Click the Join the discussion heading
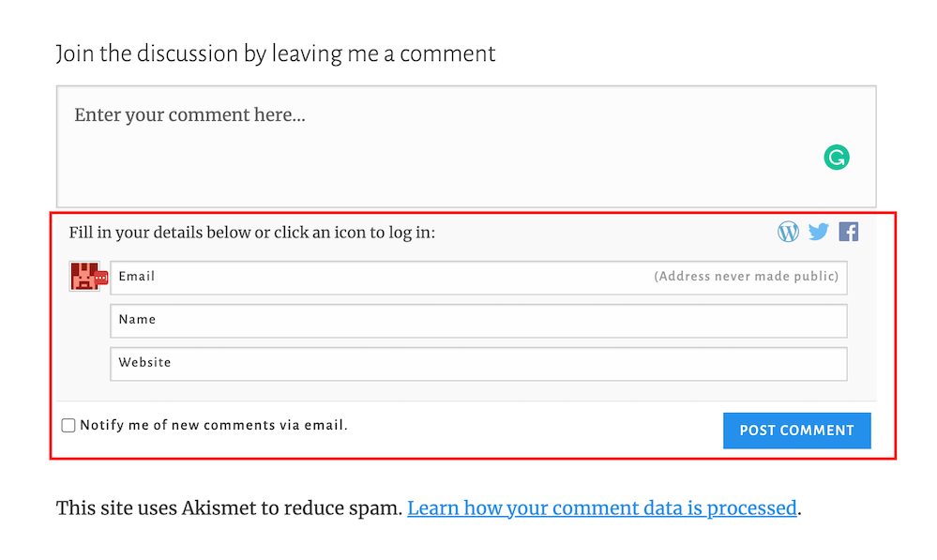This screenshot has height=560, width=937. 276,53
